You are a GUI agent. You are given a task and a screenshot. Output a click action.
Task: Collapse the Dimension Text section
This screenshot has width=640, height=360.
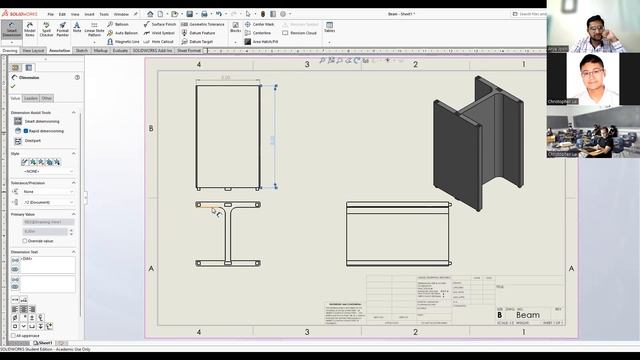[x=74, y=252]
